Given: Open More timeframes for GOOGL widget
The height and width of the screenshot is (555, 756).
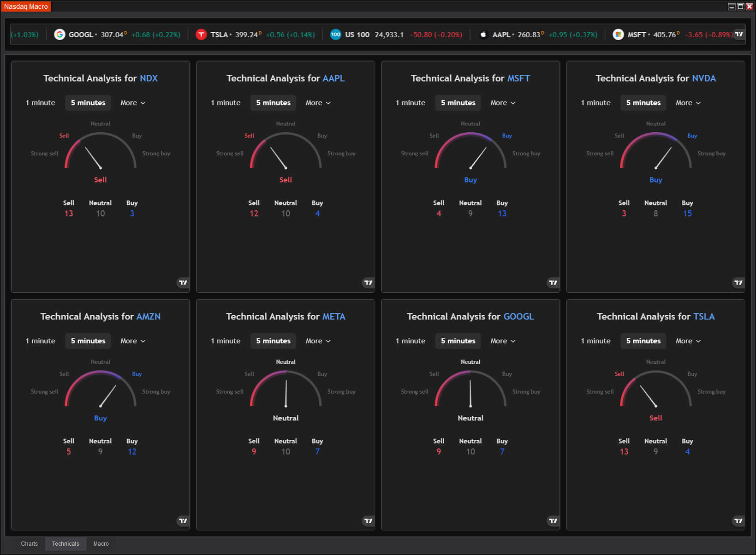Looking at the screenshot, I should [x=503, y=341].
